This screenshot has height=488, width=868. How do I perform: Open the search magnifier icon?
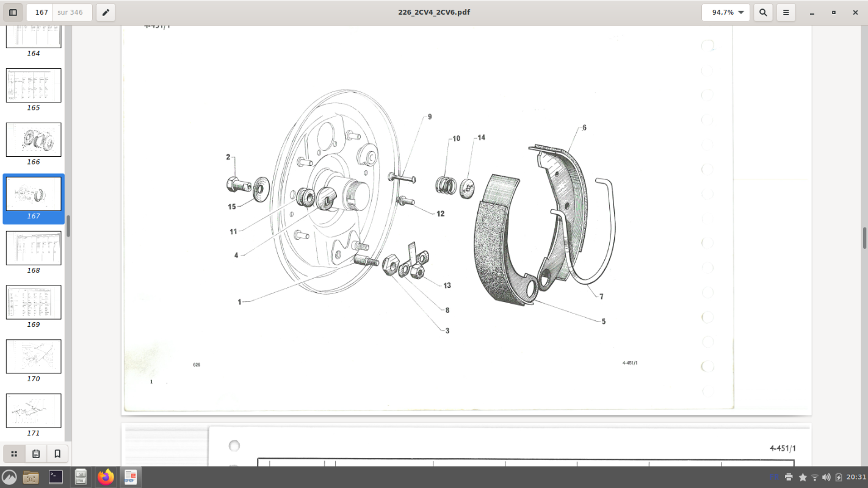762,12
